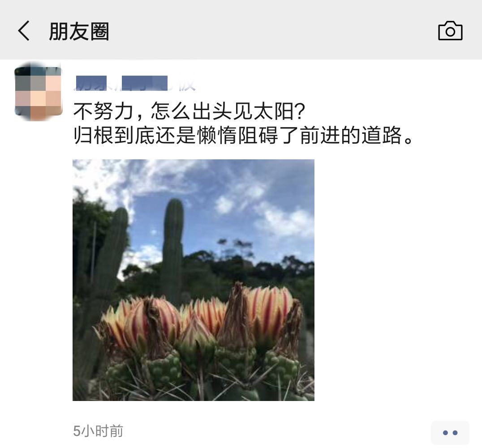Select the post line starting with 归根到底

point(243,135)
